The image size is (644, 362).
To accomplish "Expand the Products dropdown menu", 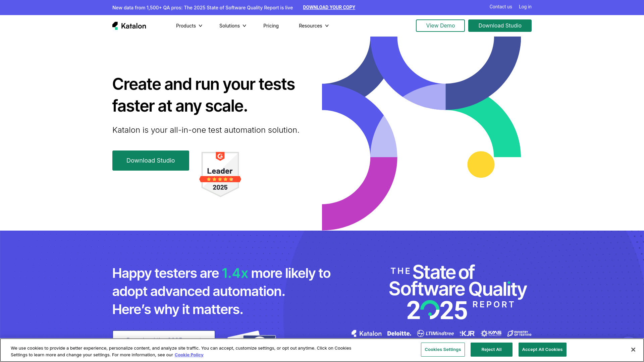I will (x=189, y=26).
